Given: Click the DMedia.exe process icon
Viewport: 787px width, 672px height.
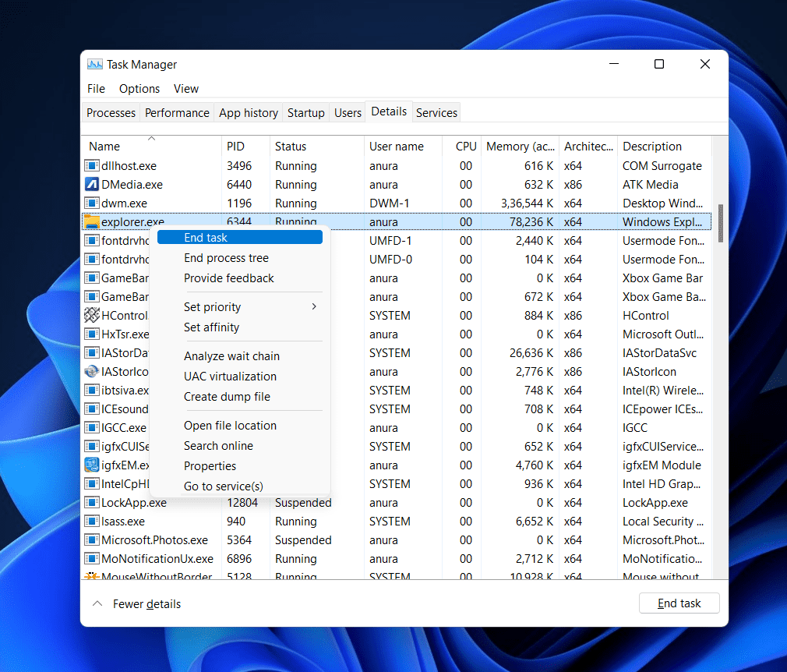Looking at the screenshot, I should pyautogui.click(x=91, y=185).
